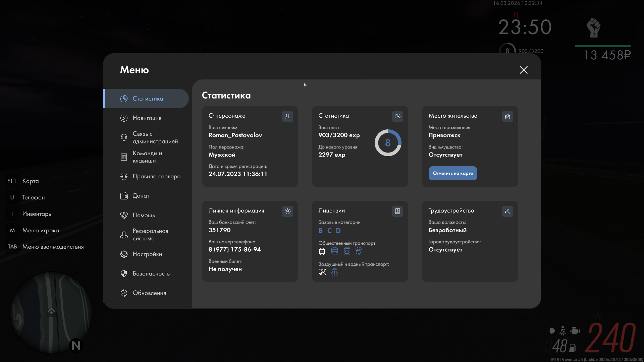Viewport: 644px width, 362px height.
Task: Click the license document icon in Лицензии card
Action: pos(397,211)
